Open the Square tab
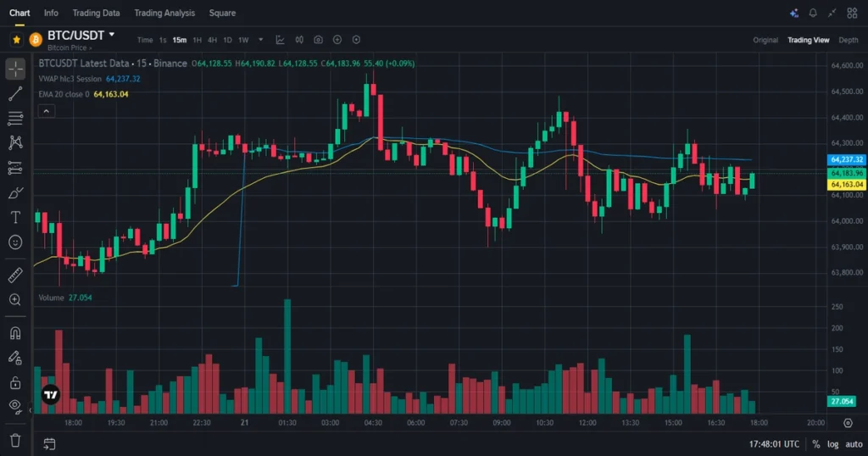 tap(222, 13)
